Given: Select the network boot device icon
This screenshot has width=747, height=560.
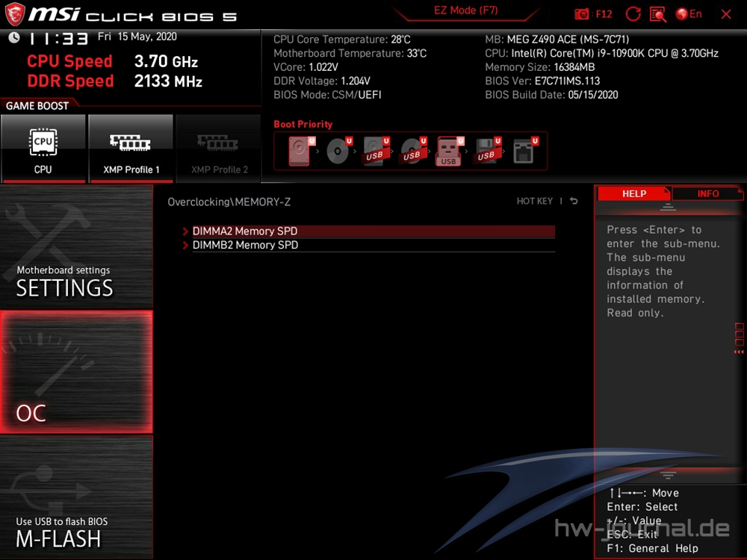Looking at the screenshot, I should [525, 151].
